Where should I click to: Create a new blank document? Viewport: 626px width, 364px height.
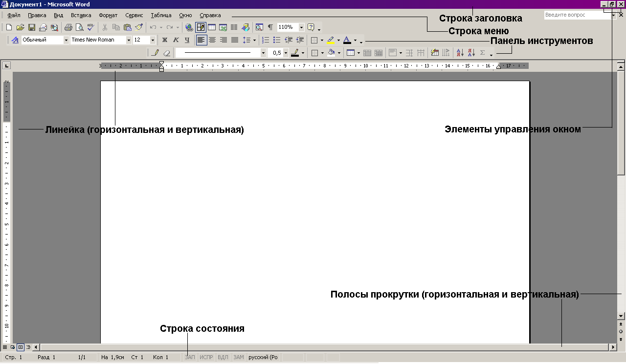(9, 27)
